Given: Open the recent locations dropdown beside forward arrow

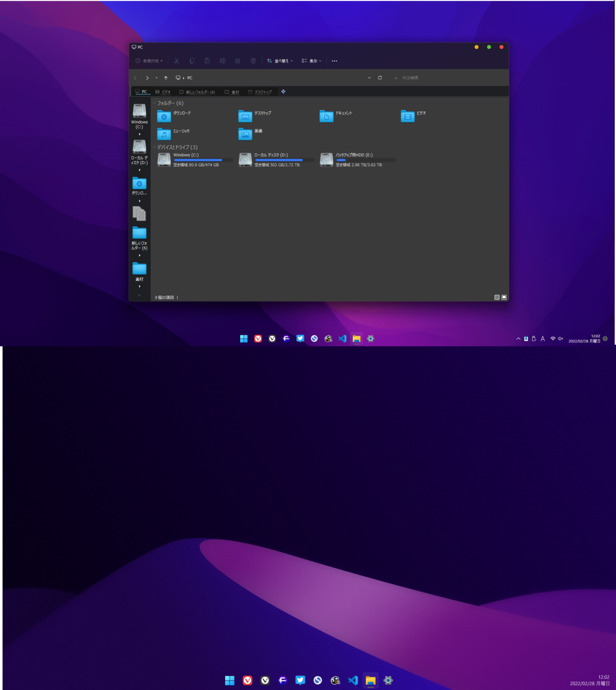Looking at the screenshot, I should pyautogui.click(x=156, y=78).
